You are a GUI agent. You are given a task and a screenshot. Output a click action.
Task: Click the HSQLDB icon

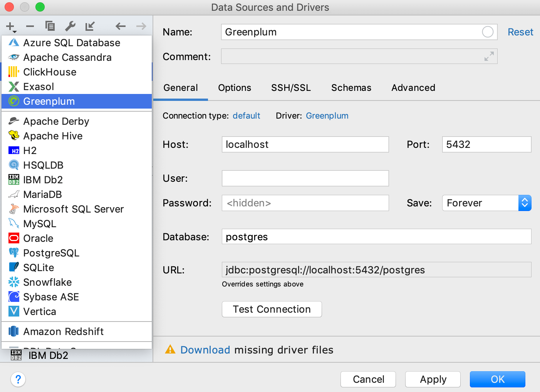tap(14, 165)
